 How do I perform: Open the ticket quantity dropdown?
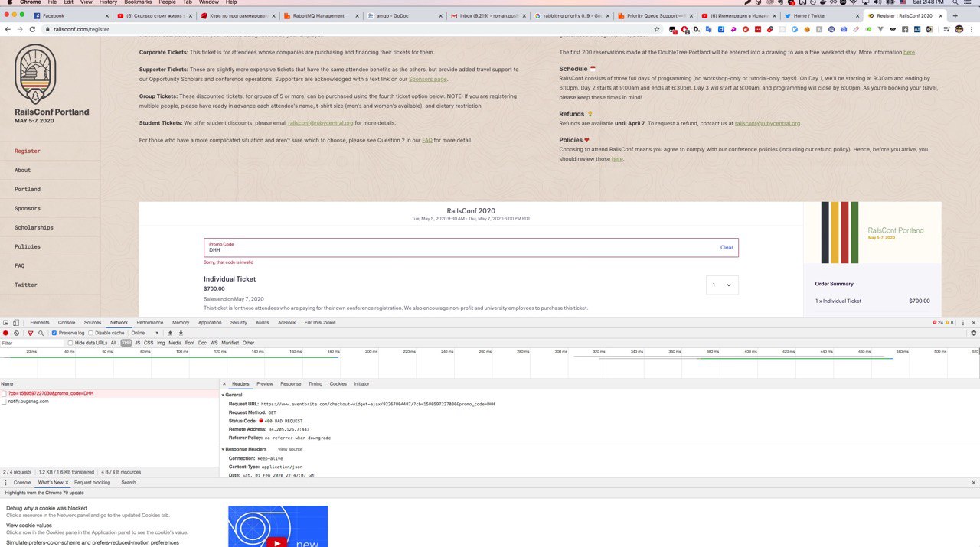[x=722, y=285]
